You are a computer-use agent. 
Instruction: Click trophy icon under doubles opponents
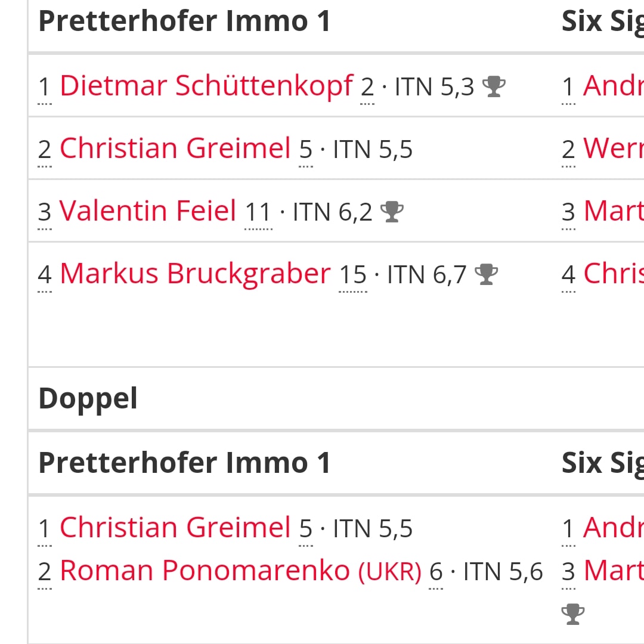(573, 614)
